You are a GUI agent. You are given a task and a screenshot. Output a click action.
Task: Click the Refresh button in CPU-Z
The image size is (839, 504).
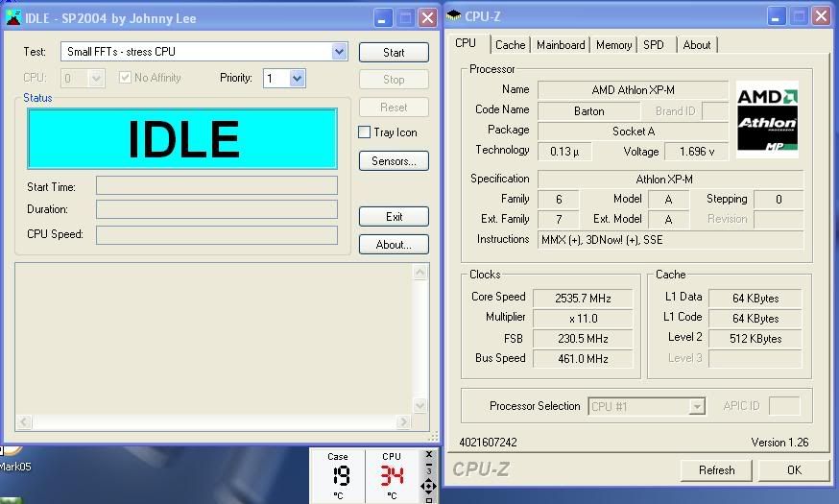pos(716,470)
